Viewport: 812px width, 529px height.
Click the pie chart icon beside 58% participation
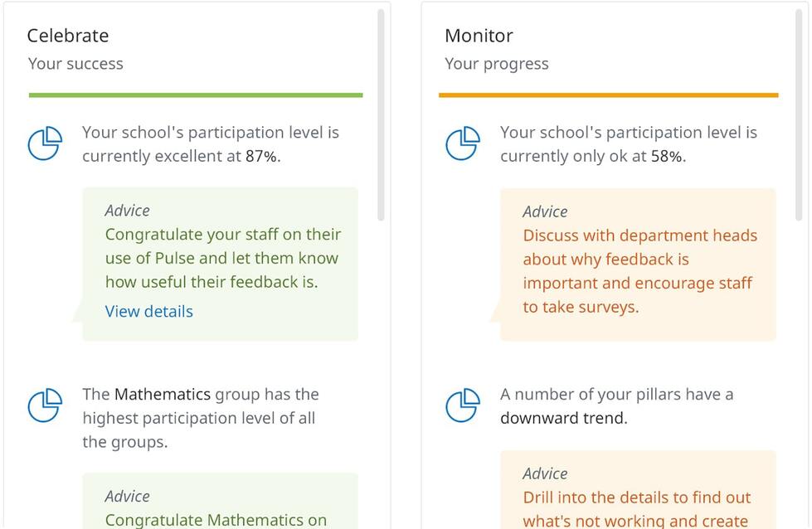coord(463,143)
